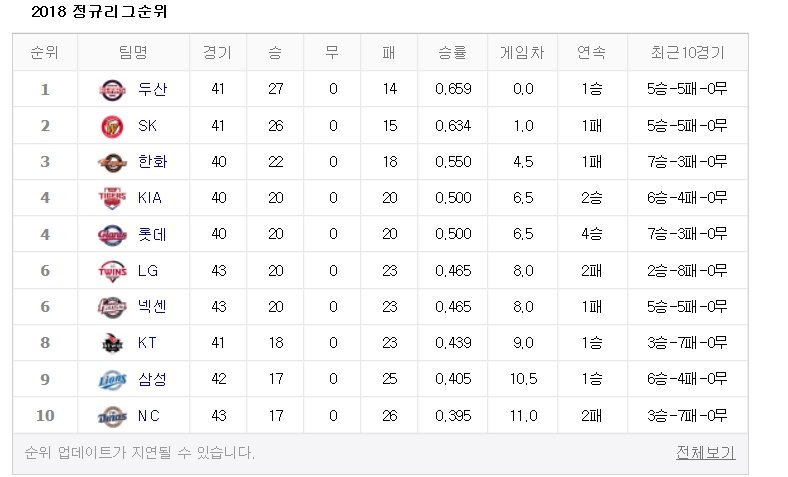
Task: Open the 전체보기 full standings link
Action: coord(705,452)
